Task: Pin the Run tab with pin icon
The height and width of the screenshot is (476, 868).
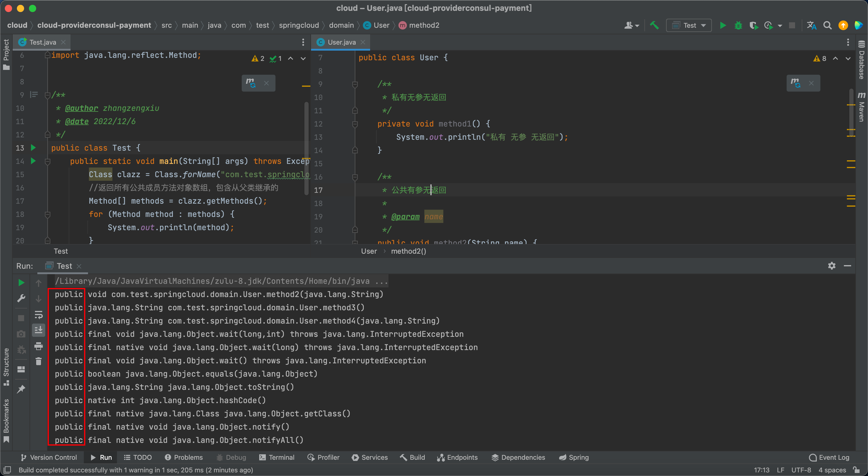Action: point(21,389)
